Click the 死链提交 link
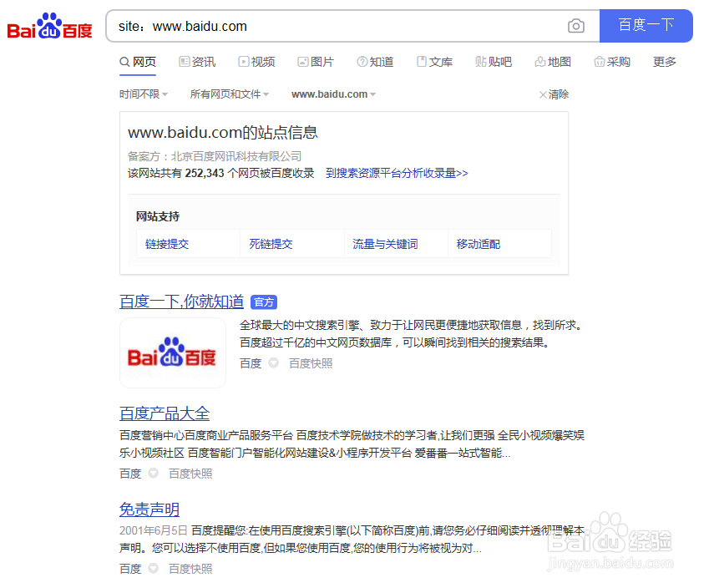714x588 pixels. (x=271, y=244)
